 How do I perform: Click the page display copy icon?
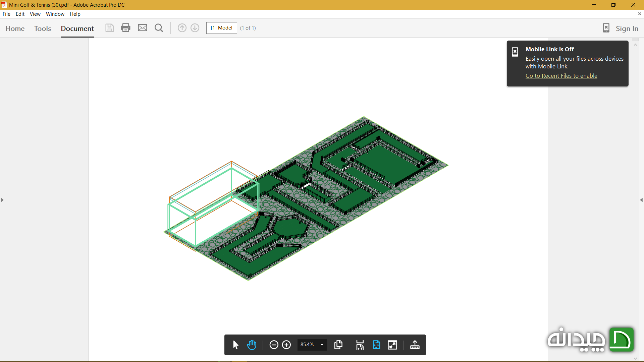tap(338, 345)
